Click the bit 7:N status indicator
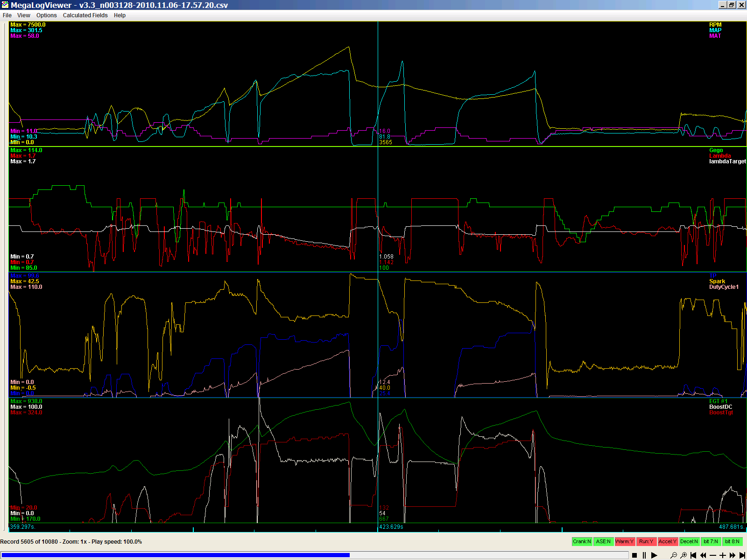Image resolution: width=747 pixels, height=560 pixels. coord(711,541)
